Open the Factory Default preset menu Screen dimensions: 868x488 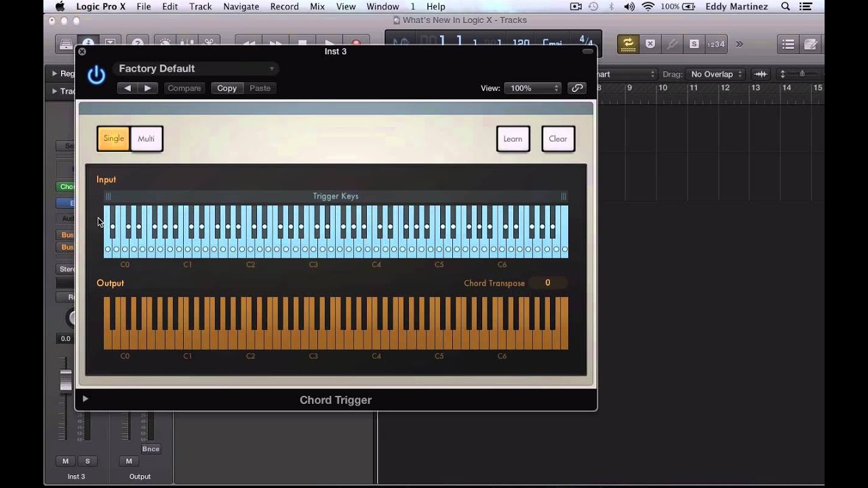point(197,68)
